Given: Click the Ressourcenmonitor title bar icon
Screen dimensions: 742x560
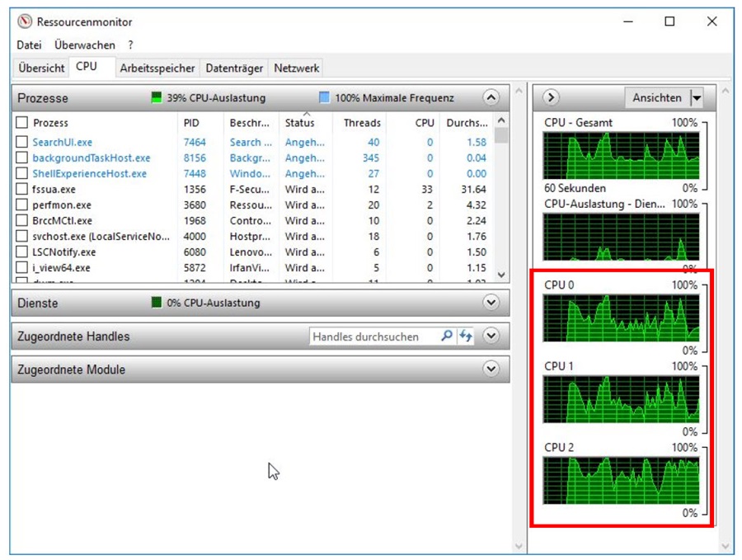Looking at the screenshot, I should coord(25,22).
